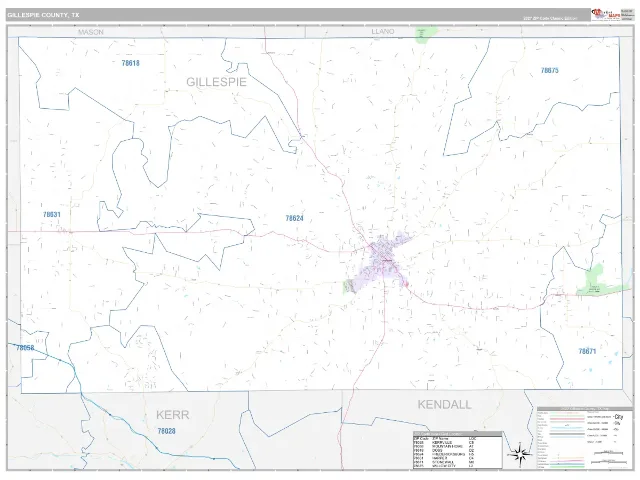
Task: Click the largest "City" symbol in legend
Action: 618,417
